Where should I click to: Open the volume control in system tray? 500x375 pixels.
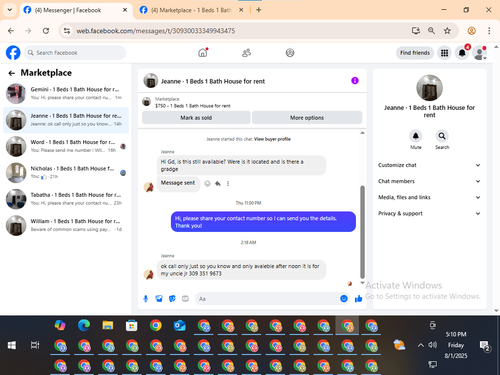click(x=432, y=345)
